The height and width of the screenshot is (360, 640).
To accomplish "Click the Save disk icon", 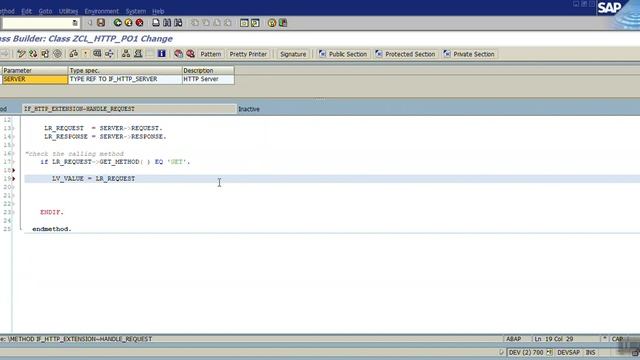I will [101, 23].
